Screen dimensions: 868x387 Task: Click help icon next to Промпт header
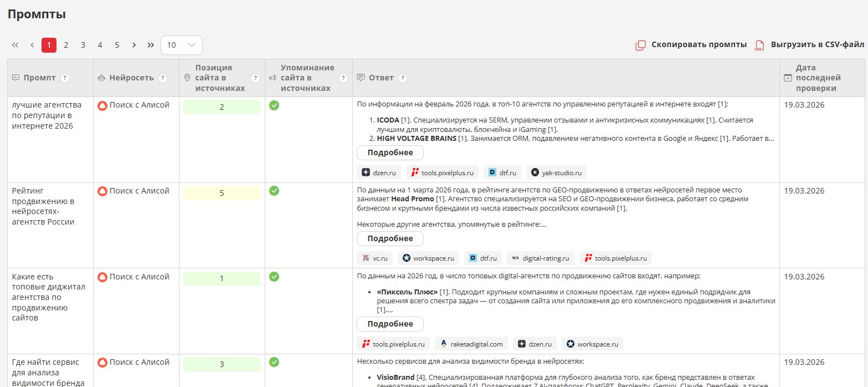coord(65,78)
